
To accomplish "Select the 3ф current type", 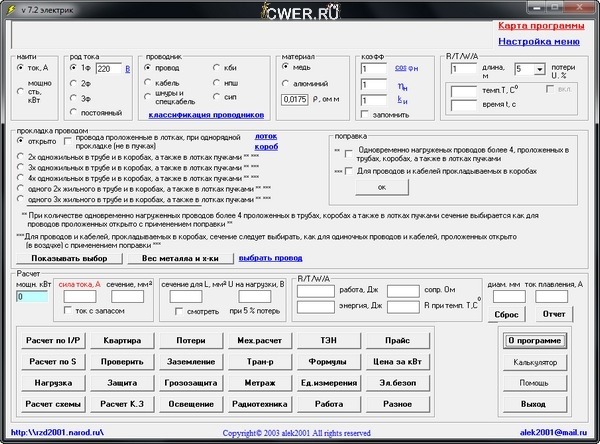I will (x=73, y=98).
